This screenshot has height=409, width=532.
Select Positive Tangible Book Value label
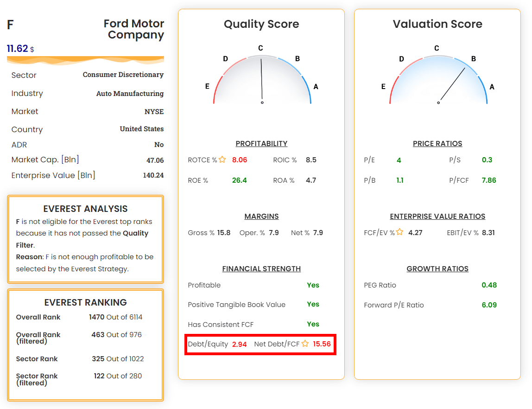237,305
